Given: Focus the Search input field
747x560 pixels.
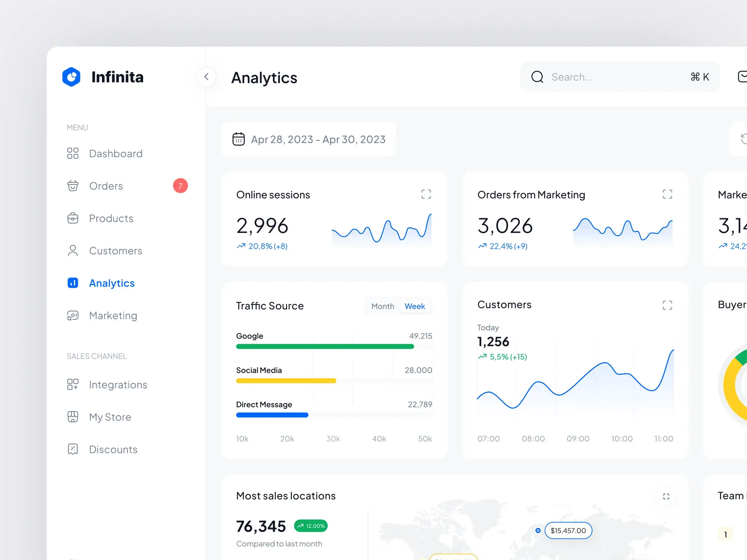Looking at the screenshot, I should 620,77.
